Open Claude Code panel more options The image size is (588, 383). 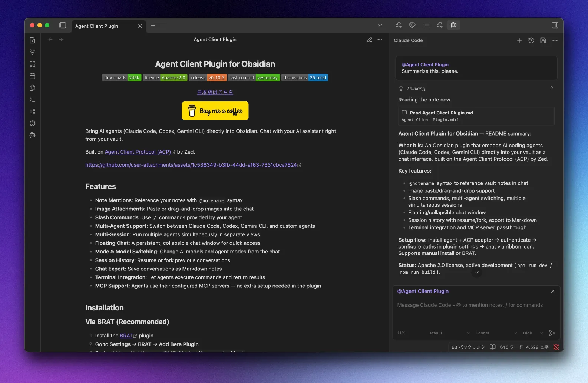tap(555, 40)
